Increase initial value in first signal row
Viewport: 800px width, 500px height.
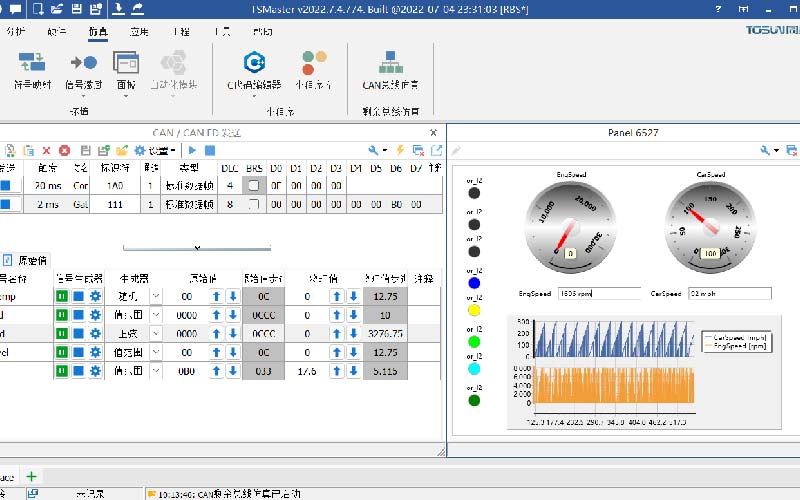click(x=215, y=297)
